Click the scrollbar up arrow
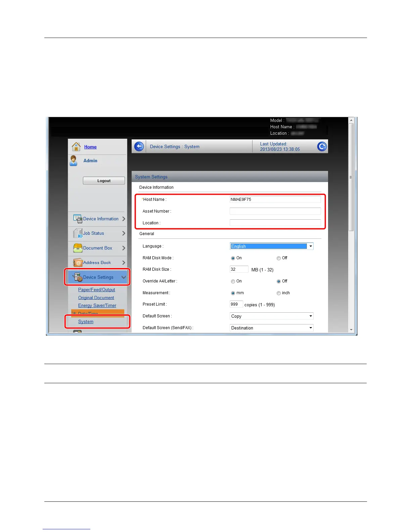Image resolution: width=411 pixels, height=532 pixels. click(351, 120)
